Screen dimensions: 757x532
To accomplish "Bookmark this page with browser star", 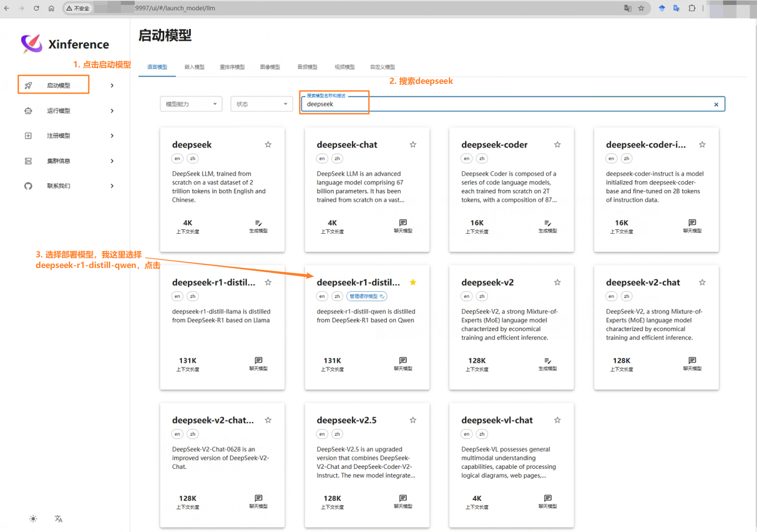I will (641, 8).
